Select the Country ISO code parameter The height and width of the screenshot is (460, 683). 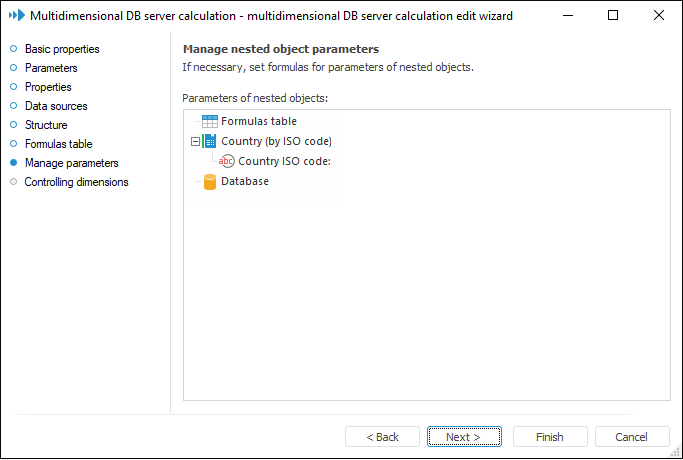pos(284,161)
